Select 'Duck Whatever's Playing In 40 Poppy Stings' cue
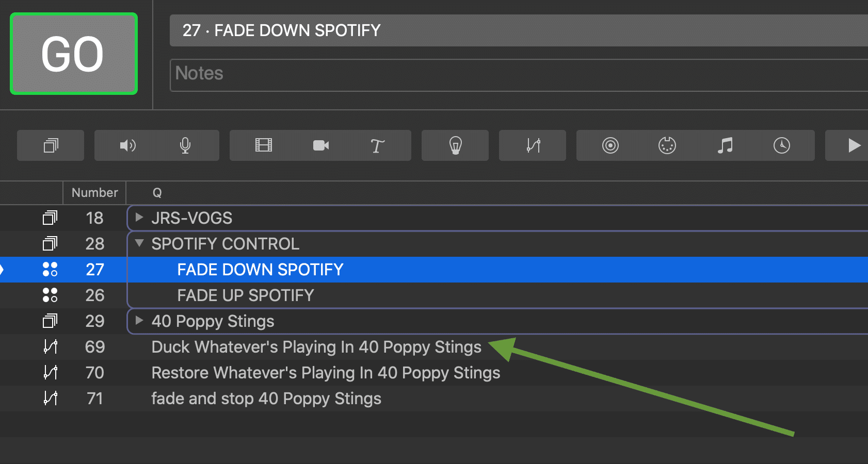Image resolution: width=868 pixels, height=464 pixels. point(316,347)
